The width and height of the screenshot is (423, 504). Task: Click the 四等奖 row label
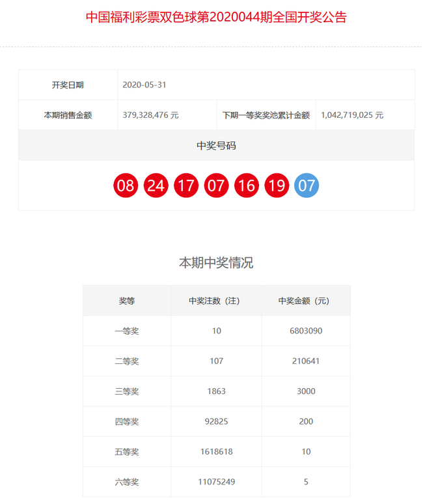(x=127, y=422)
